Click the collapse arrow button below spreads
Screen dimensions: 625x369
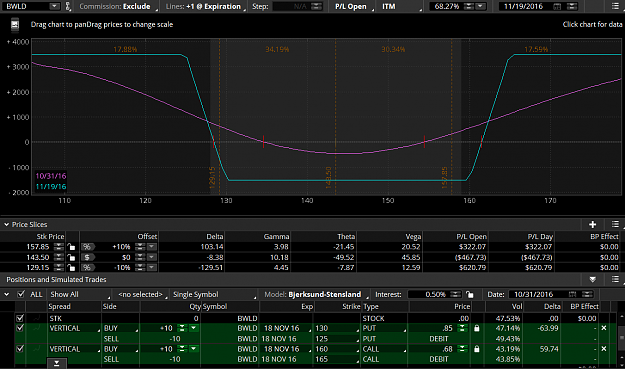(x=57, y=363)
